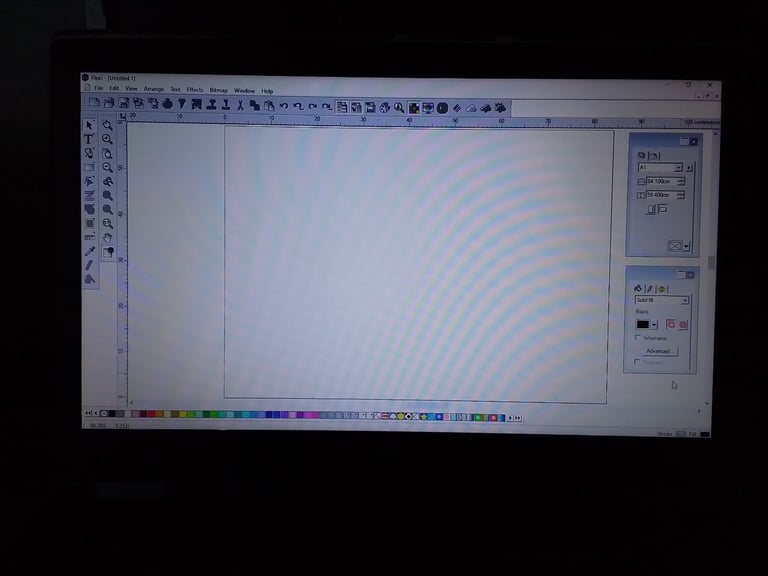Click the Save toolbar icon
The width and height of the screenshot is (768, 576).
pos(123,103)
